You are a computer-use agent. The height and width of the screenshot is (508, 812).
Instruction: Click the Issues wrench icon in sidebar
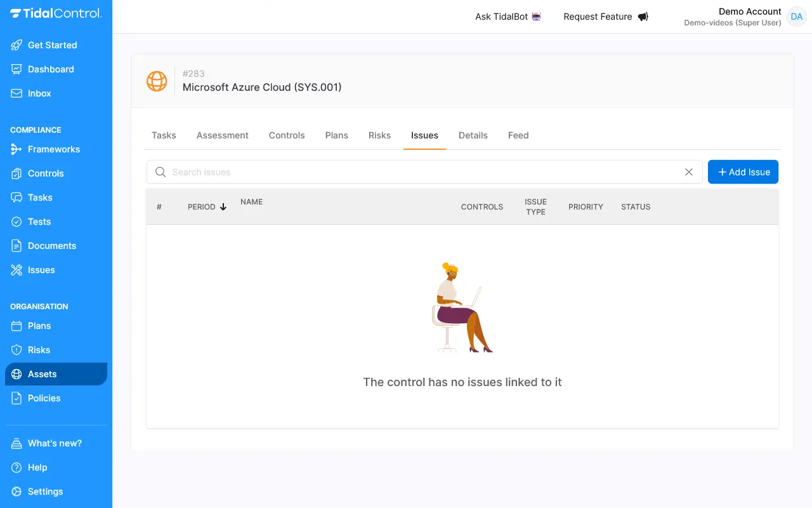coord(16,270)
